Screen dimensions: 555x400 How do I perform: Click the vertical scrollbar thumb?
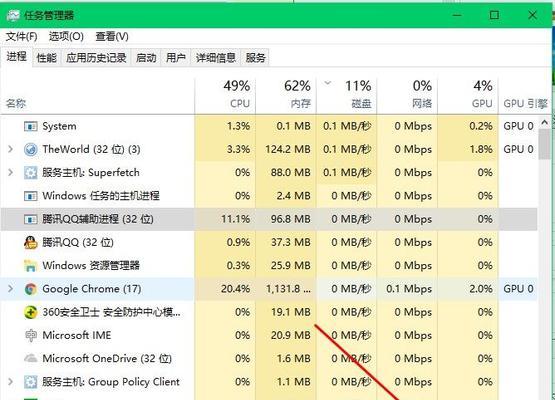pyautogui.click(x=545, y=144)
